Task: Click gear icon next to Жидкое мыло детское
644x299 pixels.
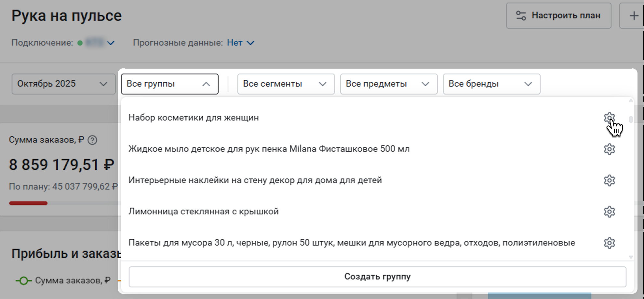Action: tap(609, 149)
